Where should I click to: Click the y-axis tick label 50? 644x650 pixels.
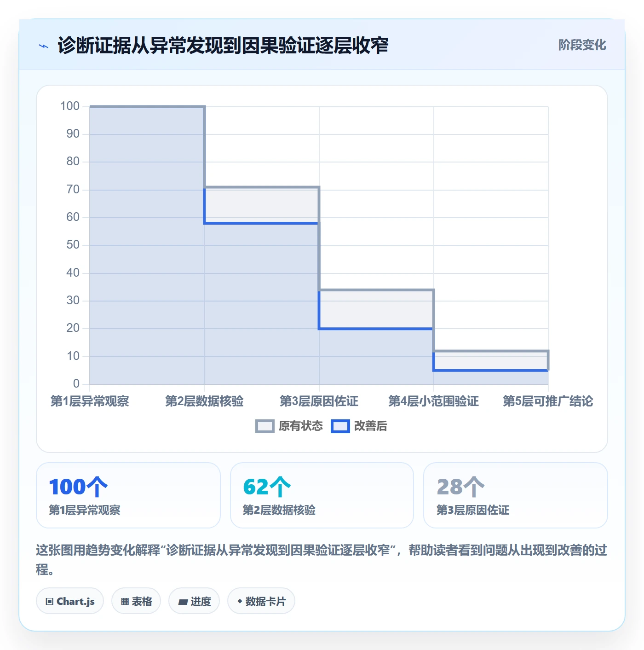click(73, 245)
